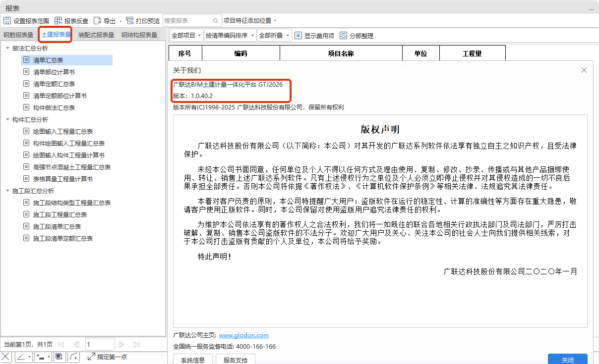Click the plus-offset point tool icon
Viewport: 599px width, 364px height.
coord(40,357)
